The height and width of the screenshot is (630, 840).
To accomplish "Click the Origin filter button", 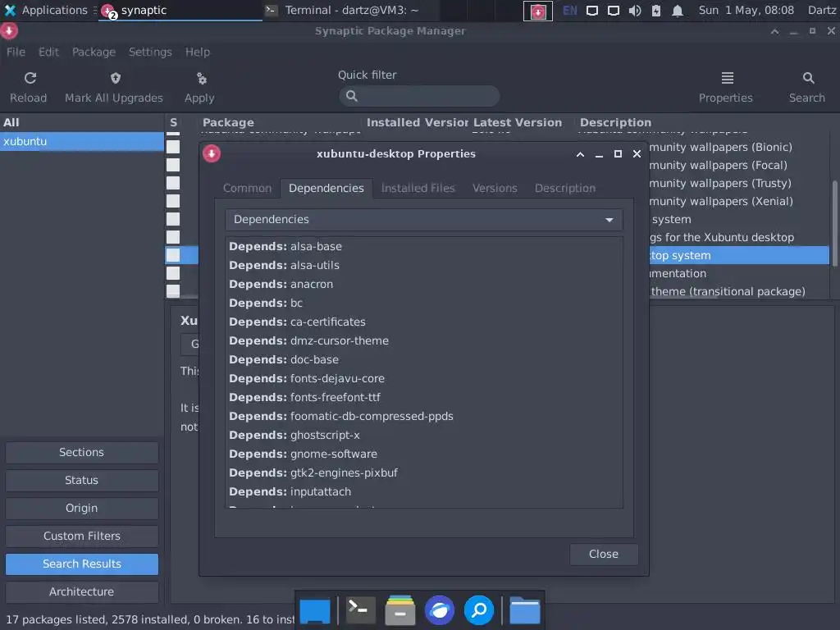I will pyautogui.click(x=81, y=508).
